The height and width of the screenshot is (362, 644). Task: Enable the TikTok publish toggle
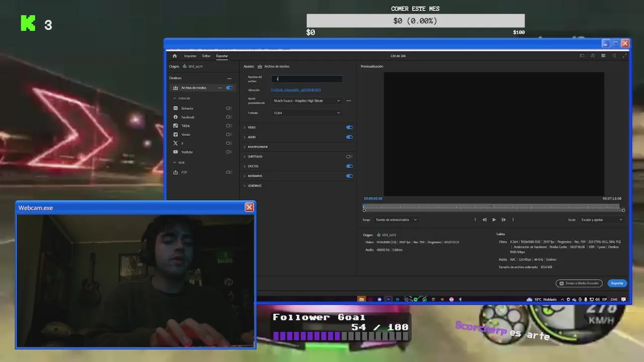(x=228, y=126)
